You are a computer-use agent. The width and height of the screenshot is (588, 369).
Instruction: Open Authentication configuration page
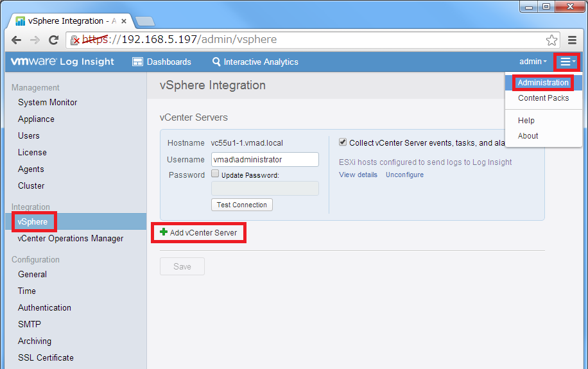click(x=45, y=307)
